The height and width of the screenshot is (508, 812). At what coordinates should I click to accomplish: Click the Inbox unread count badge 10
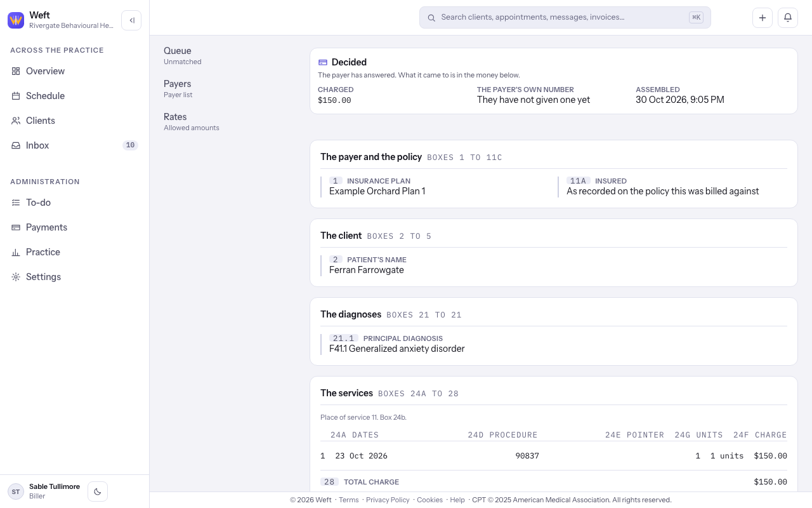coord(130,145)
